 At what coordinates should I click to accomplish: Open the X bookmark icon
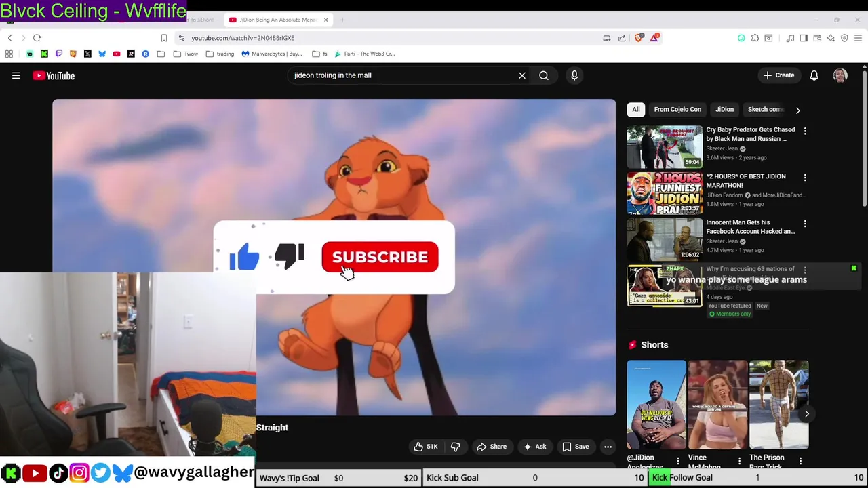pos(87,54)
